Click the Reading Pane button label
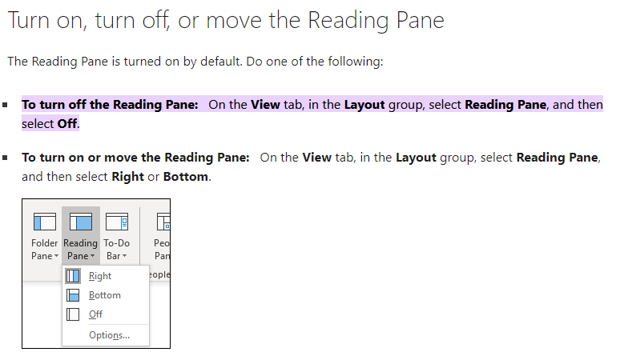Screen dimensions: 620x364 pos(81,250)
